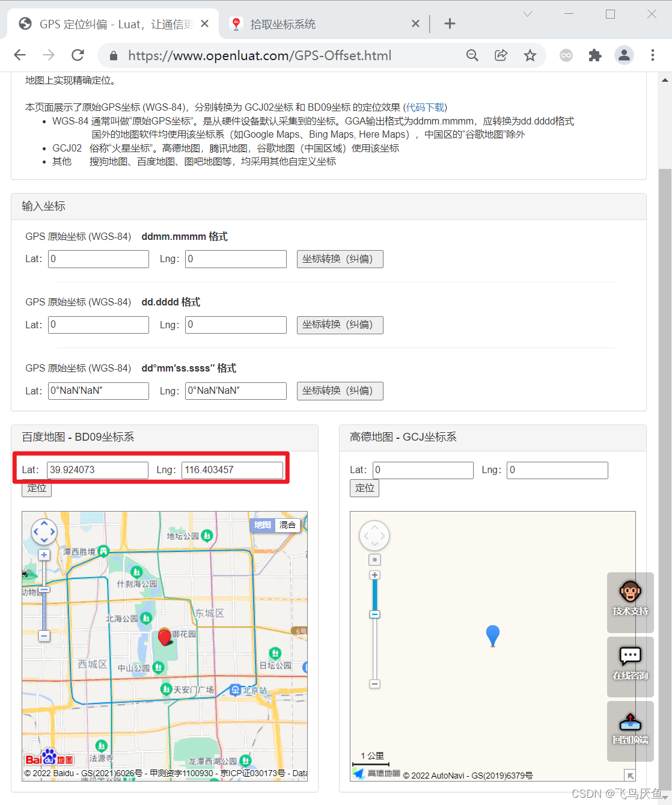Screen dimensions: 672x805
Task: Switch to the GPS 定位纠偏 tab
Action: (x=112, y=24)
